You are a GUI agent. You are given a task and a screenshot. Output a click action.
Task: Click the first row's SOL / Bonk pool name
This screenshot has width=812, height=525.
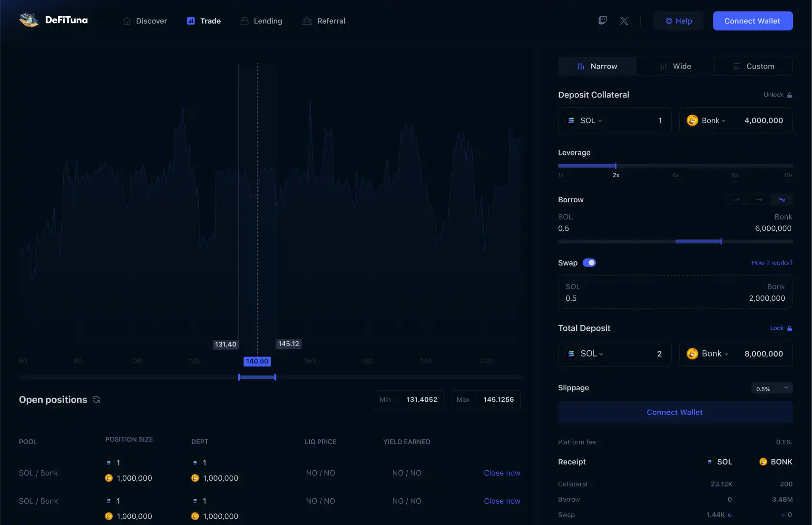click(39, 473)
